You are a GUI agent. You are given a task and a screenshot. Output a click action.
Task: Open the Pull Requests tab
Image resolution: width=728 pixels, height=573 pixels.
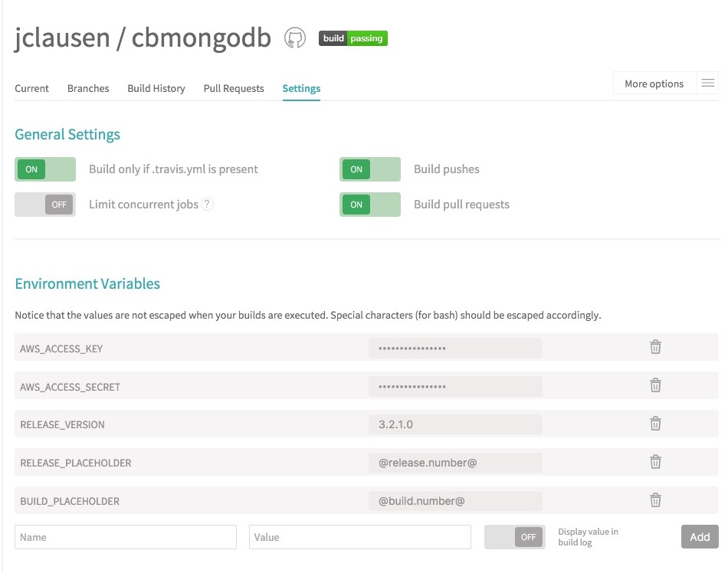[x=234, y=88]
